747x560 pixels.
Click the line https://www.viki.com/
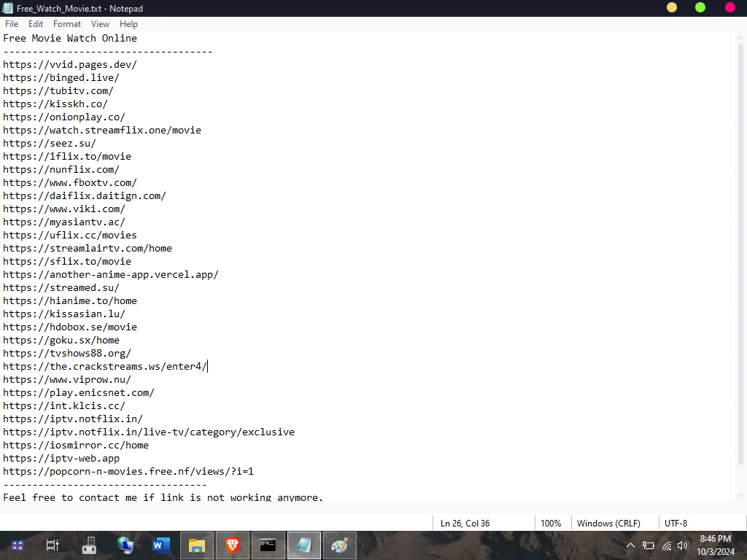tap(64, 209)
